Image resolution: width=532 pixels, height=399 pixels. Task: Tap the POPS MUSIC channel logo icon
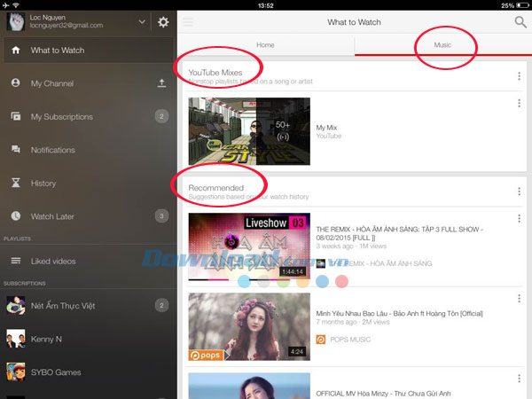pyautogui.click(x=321, y=340)
